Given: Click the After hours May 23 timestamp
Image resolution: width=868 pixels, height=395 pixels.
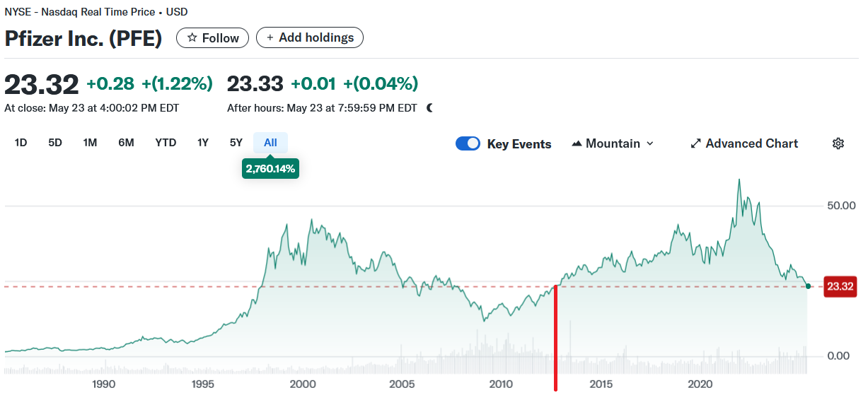Looking at the screenshot, I should pos(322,108).
